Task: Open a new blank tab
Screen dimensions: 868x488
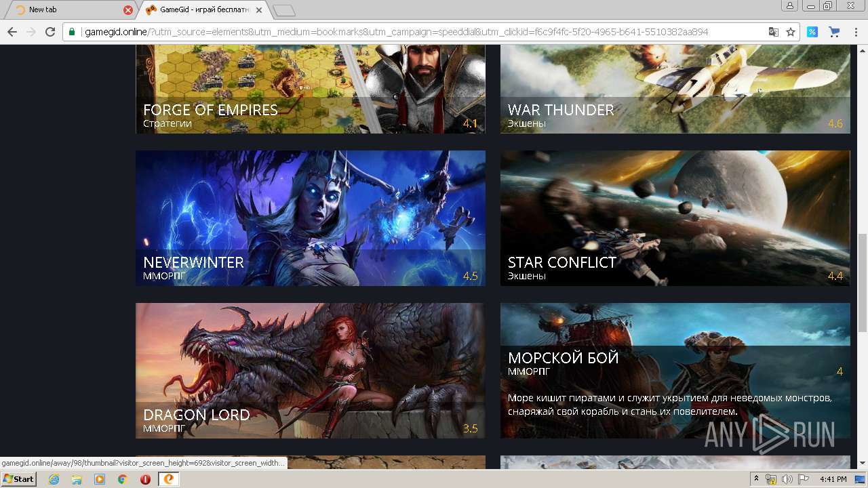Action: (284, 10)
